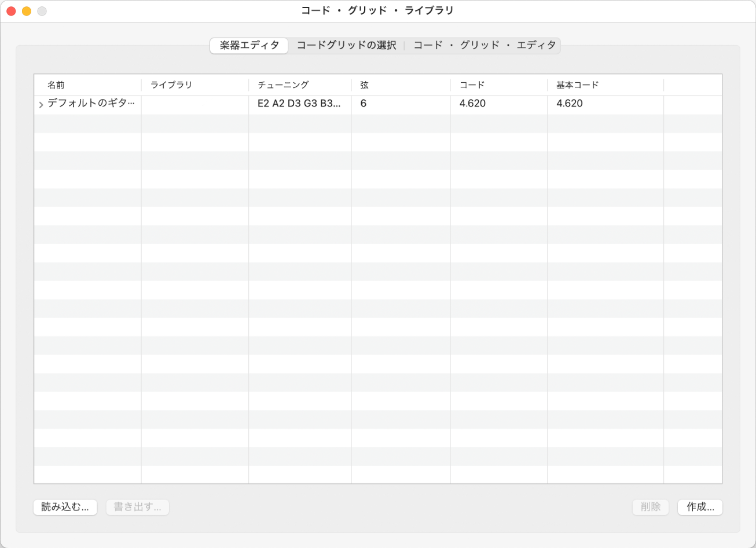Click the cell showing 6 strings
The image size is (756, 548).
pyautogui.click(x=363, y=105)
